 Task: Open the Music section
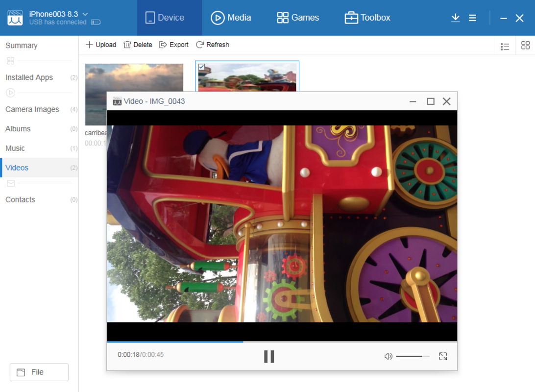click(39, 148)
